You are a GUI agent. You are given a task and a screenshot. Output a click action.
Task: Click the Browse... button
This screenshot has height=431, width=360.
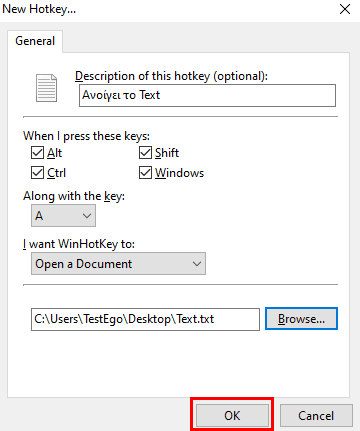click(x=301, y=319)
